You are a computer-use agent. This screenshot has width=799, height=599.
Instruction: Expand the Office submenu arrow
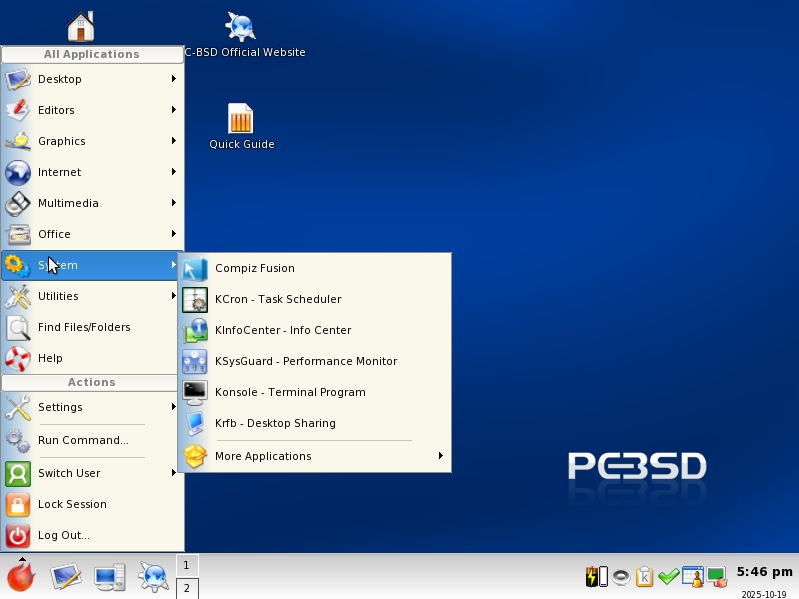174,234
